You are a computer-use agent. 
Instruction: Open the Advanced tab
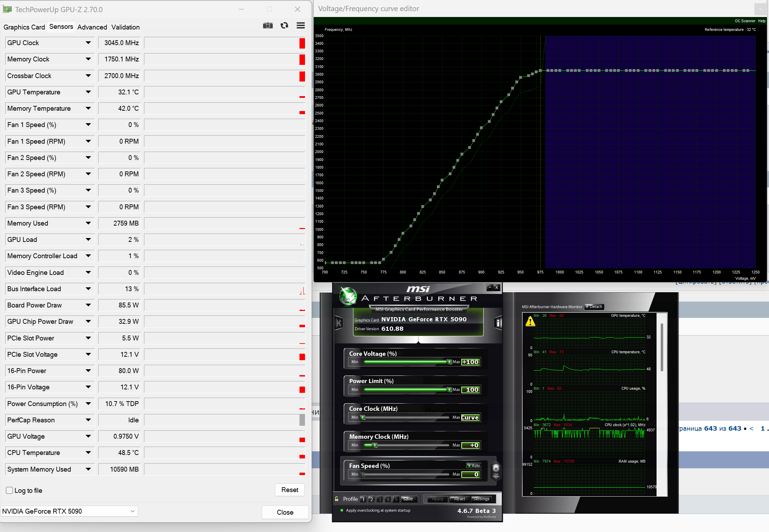(x=92, y=27)
